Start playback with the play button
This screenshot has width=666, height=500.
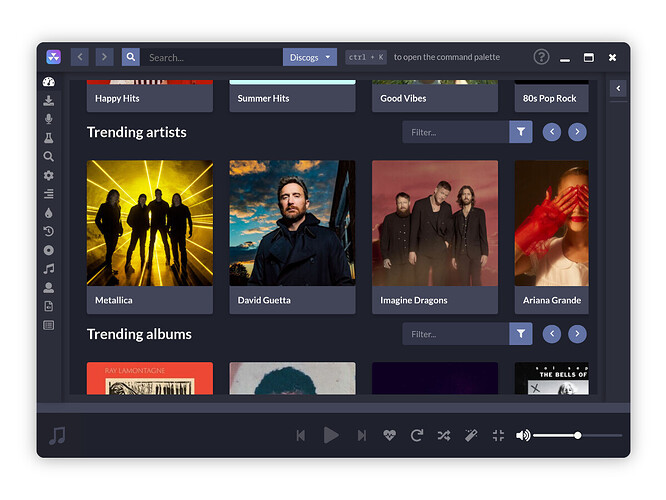pyautogui.click(x=331, y=435)
